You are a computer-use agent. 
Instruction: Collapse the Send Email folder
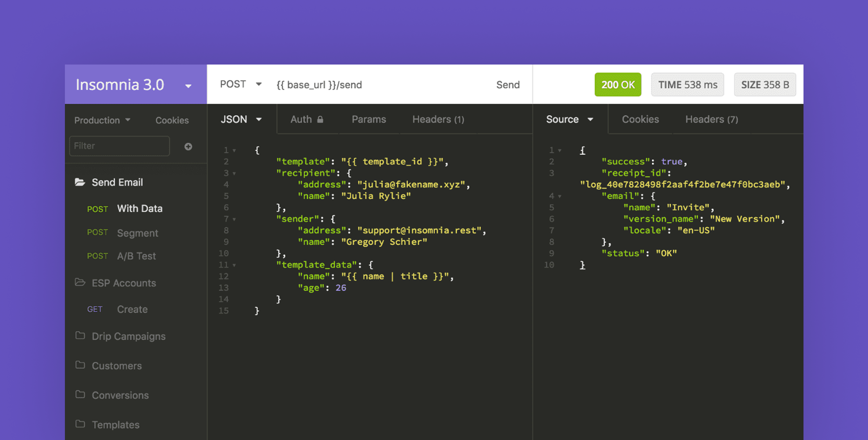tap(117, 182)
